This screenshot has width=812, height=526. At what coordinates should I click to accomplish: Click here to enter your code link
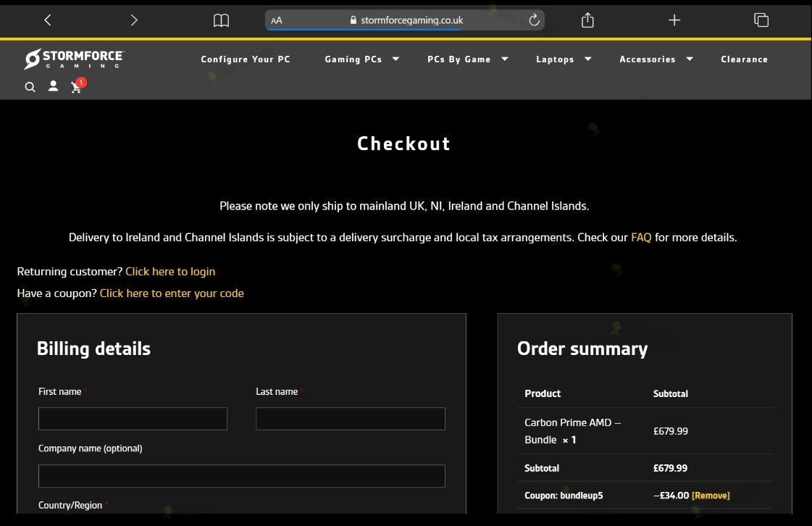click(172, 293)
